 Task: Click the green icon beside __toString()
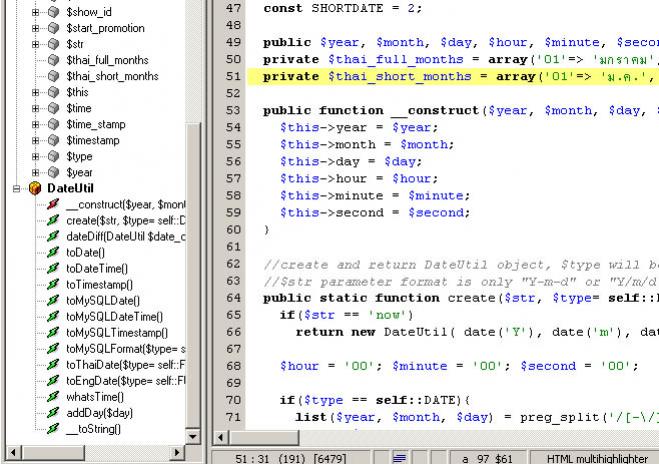(53, 428)
